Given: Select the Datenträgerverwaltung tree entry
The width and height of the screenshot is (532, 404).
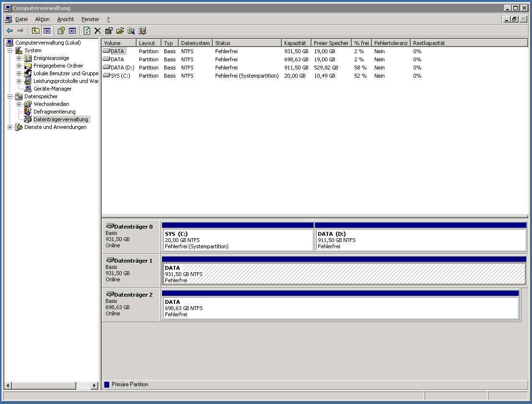Looking at the screenshot, I should tap(61, 119).
